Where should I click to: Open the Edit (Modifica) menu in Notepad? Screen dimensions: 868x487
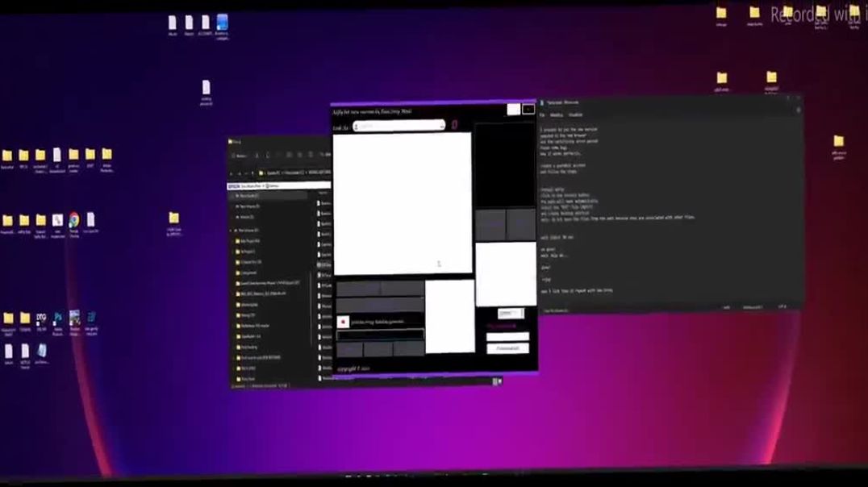pos(557,115)
